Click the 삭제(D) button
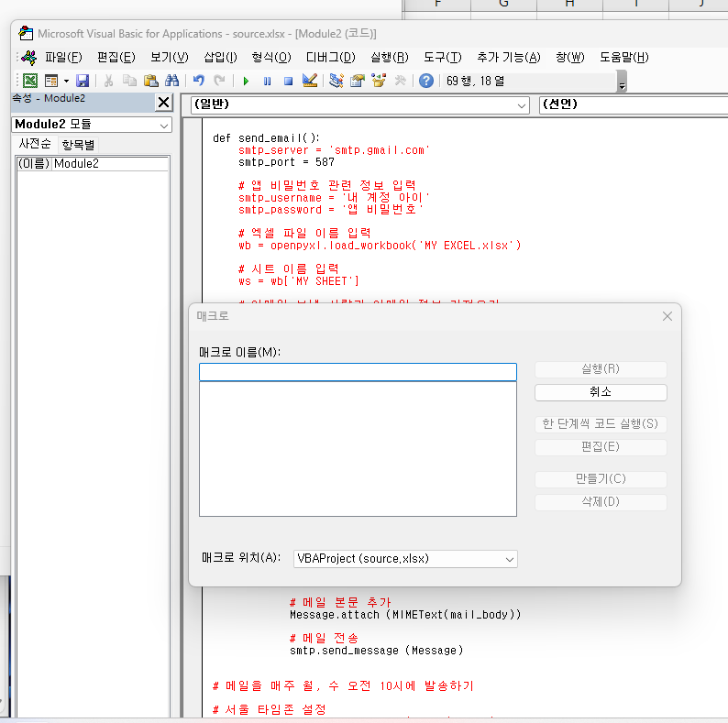Image resolution: width=728 pixels, height=723 pixels. tap(601, 502)
